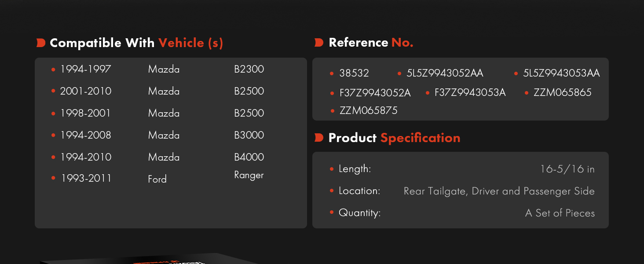
Task: Click the 1998-2001 year range entry
Action: tap(85, 113)
